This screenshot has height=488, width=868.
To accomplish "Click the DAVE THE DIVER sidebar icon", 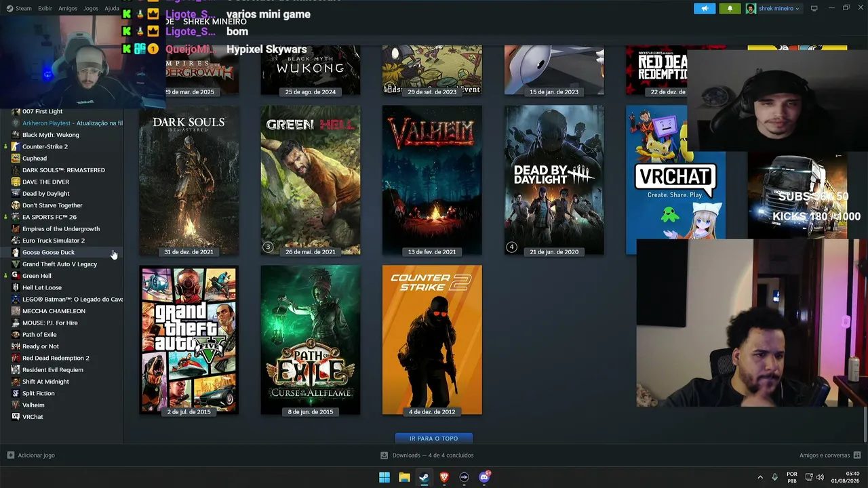I will coord(16,182).
